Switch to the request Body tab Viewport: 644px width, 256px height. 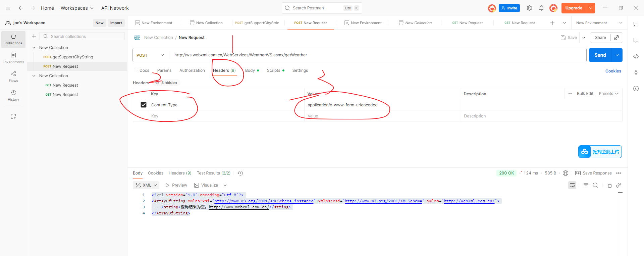coord(252,70)
